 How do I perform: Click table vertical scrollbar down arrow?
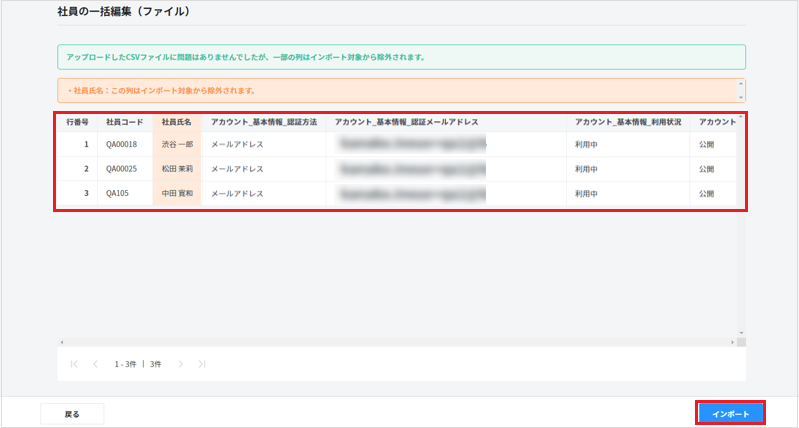pyautogui.click(x=741, y=332)
